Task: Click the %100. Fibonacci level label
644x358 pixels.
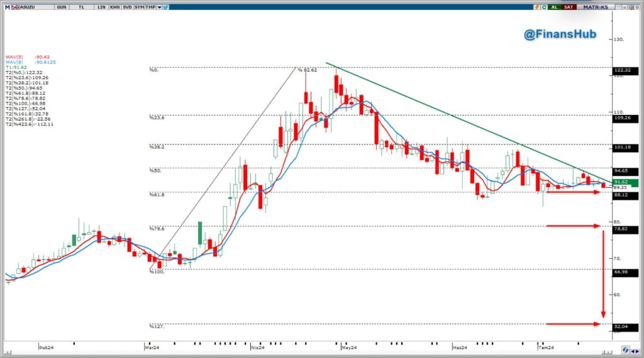Action: 157,272
